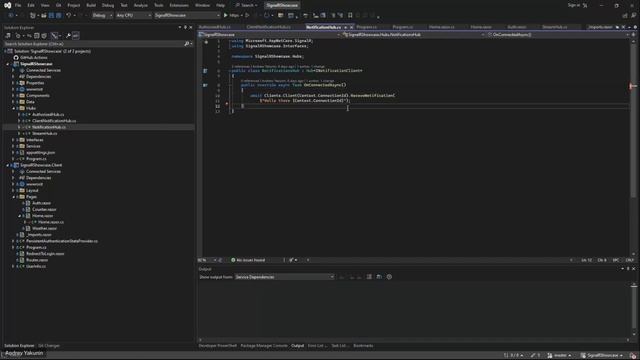Close the NotificationHub.cs tab

[351, 27]
